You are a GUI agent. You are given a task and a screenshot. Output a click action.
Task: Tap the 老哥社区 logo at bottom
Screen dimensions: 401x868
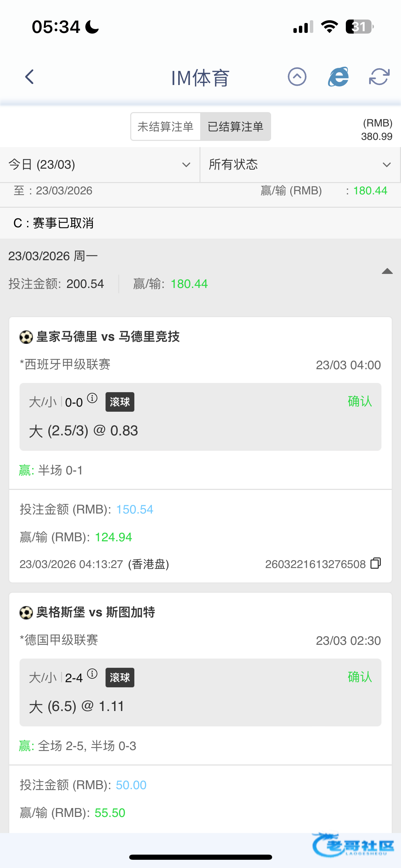click(x=353, y=846)
